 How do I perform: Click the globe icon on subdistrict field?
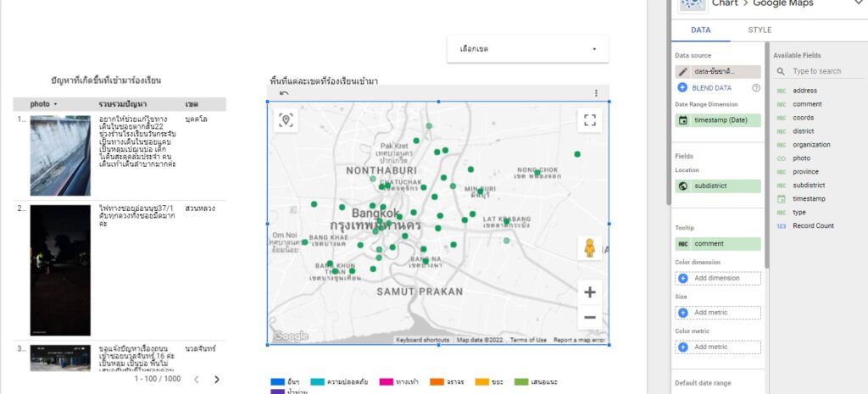point(683,186)
